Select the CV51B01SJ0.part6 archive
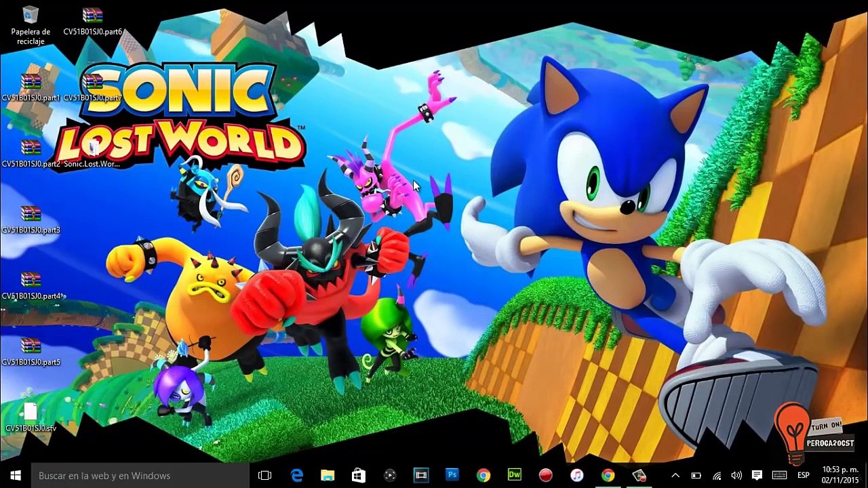868x488 pixels. pos(93,22)
